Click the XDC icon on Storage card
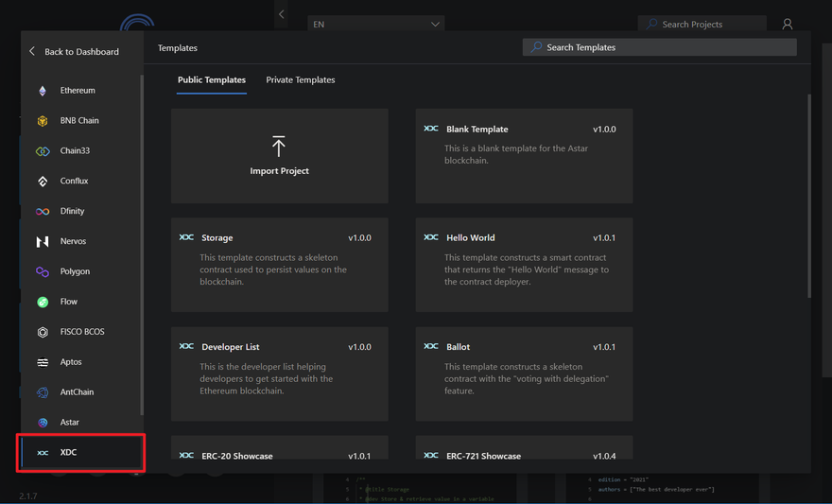This screenshot has height=504, width=832. (186, 237)
